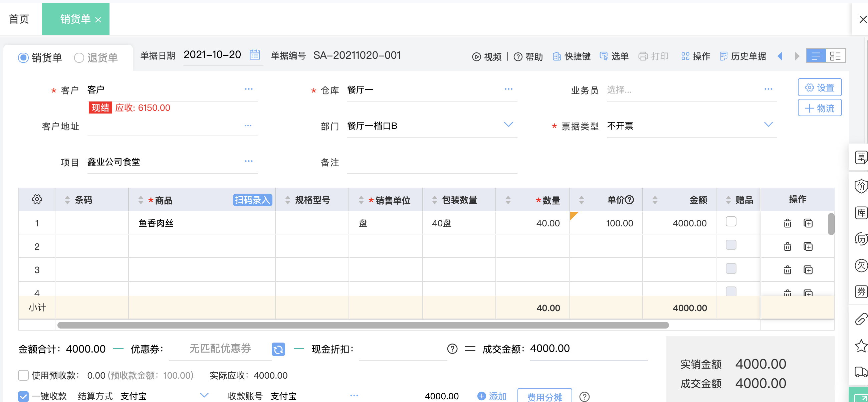Open the coupon sidebar icon
The height and width of the screenshot is (402, 868).
[x=861, y=291]
